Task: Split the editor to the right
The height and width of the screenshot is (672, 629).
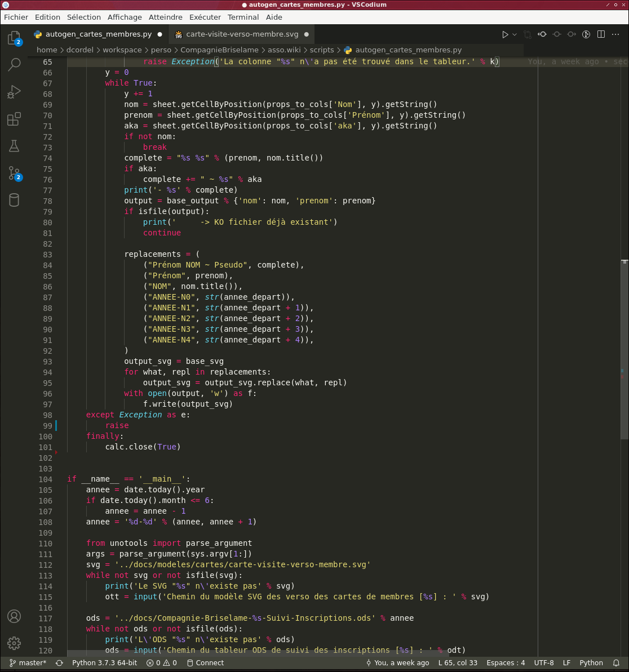Action: click(x=601, y=34)
